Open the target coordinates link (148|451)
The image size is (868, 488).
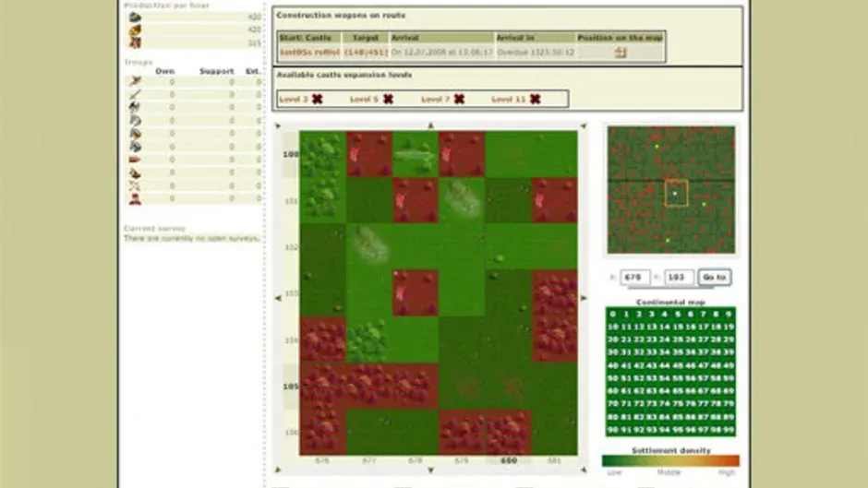[x=366, y=53]
